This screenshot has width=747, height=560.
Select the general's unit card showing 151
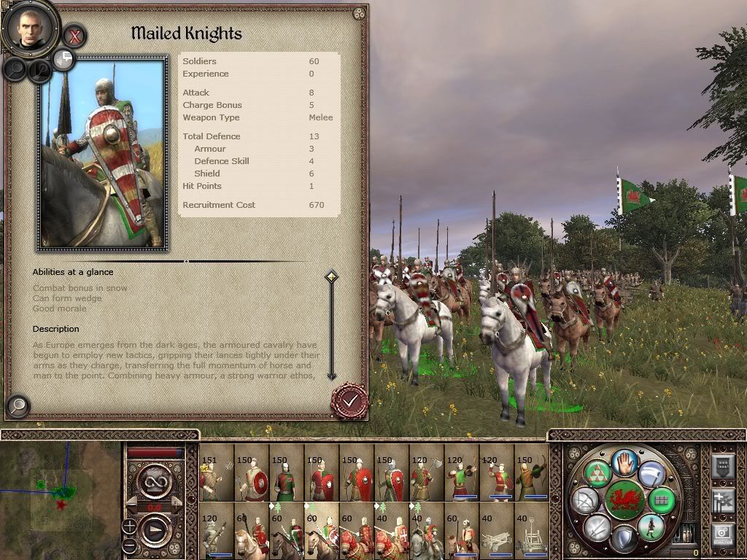[217, 472]
